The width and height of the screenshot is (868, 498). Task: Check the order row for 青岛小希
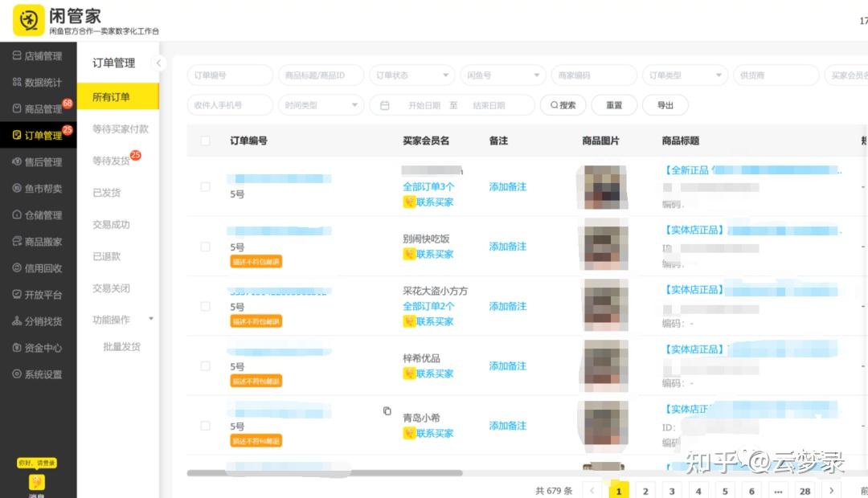point(206,426)
